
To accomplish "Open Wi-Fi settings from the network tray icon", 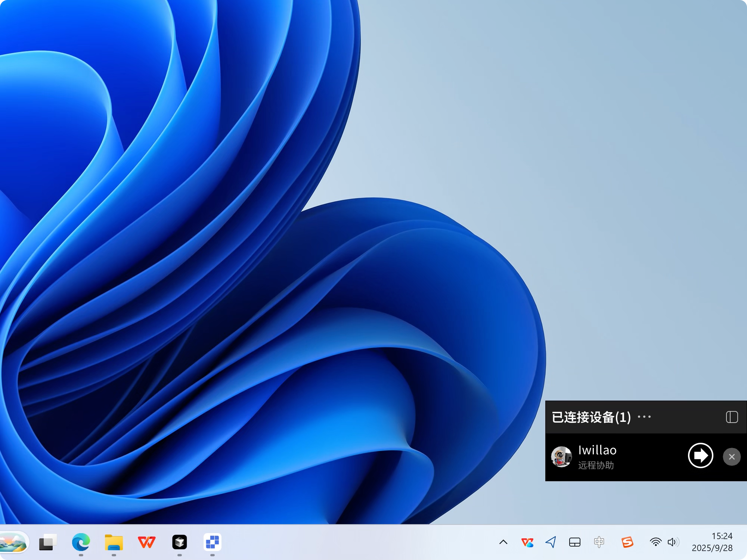I will pos(655,542).
